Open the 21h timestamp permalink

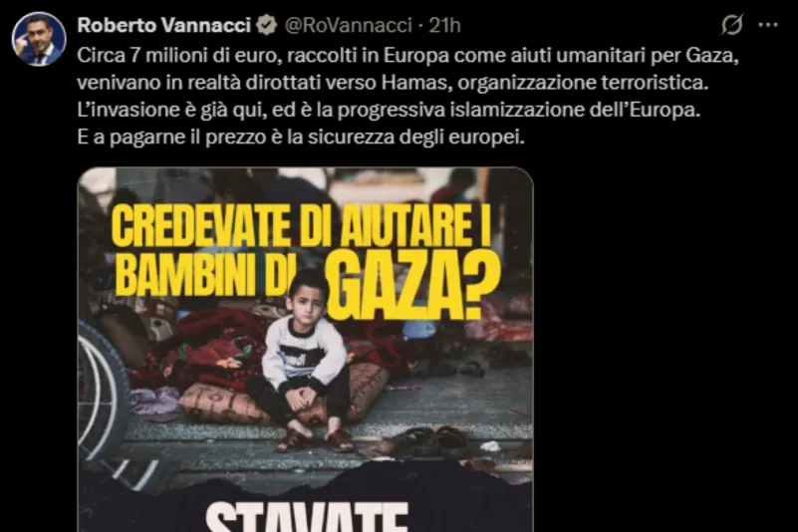444,25
